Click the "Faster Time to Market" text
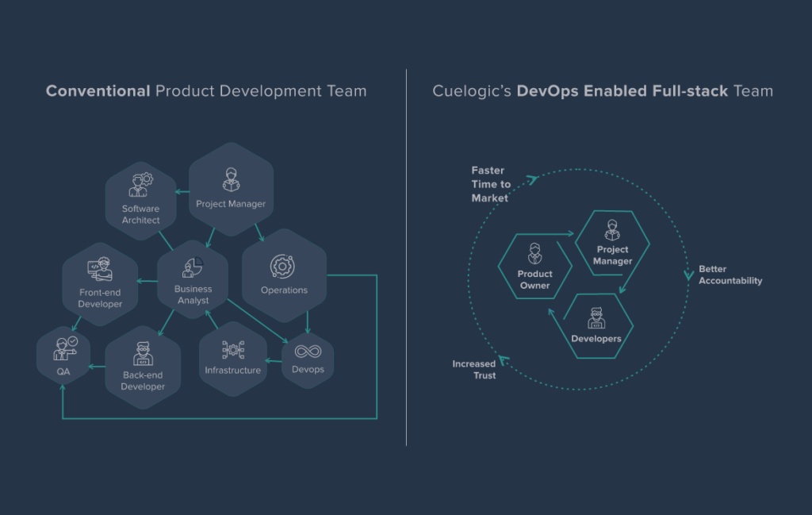The width and height of the screenshot is (812, 515). click(491, 184)
